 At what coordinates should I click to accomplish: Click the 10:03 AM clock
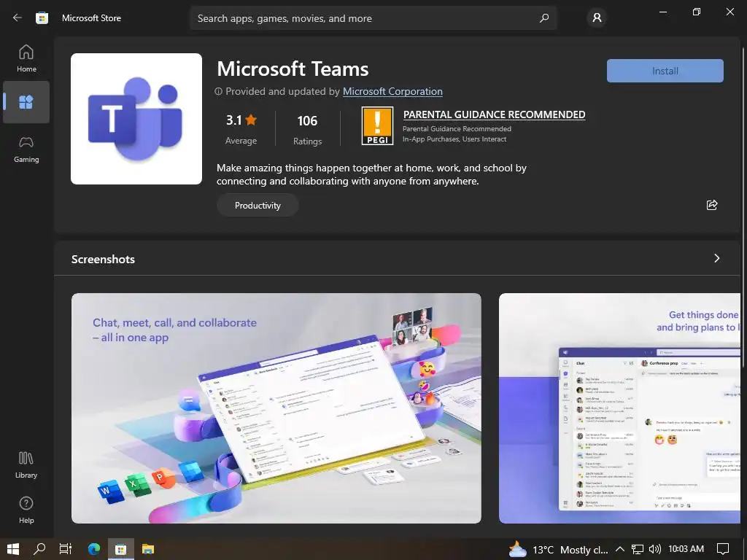(686, 549)
